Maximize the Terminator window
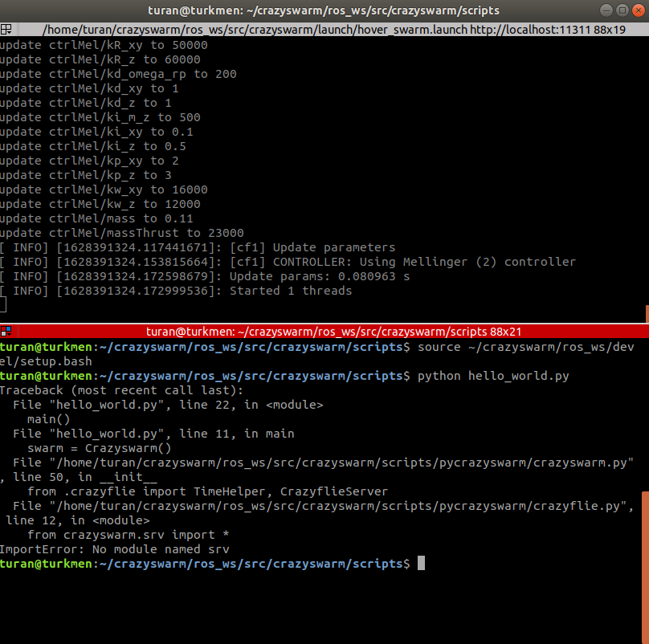Image resolution: width=649 pixels, height=644 pixels. coord(622,10)
